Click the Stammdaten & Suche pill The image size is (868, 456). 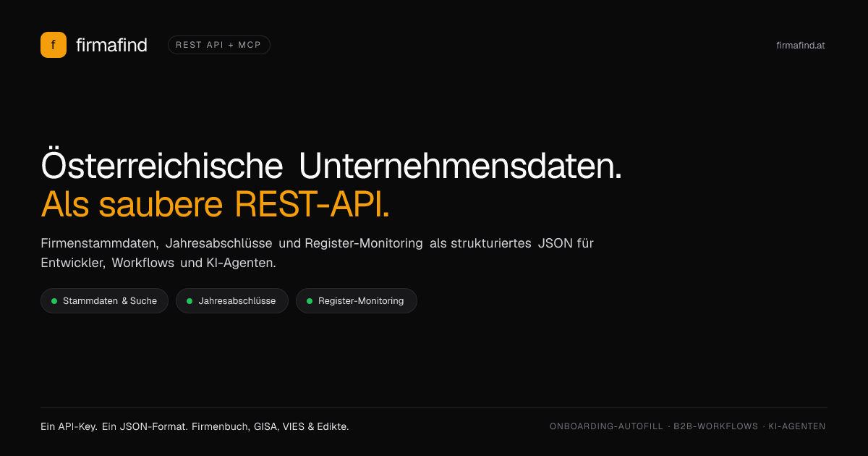104,301
